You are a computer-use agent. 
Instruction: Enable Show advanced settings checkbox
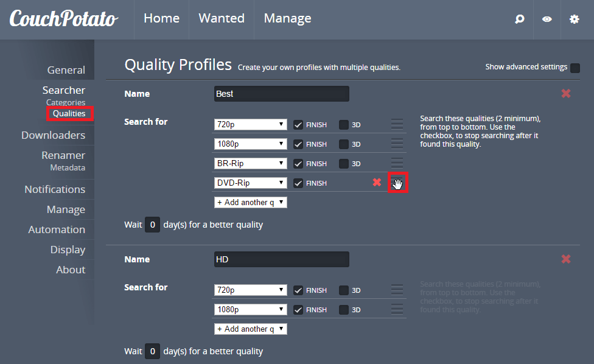click(575, 68)
